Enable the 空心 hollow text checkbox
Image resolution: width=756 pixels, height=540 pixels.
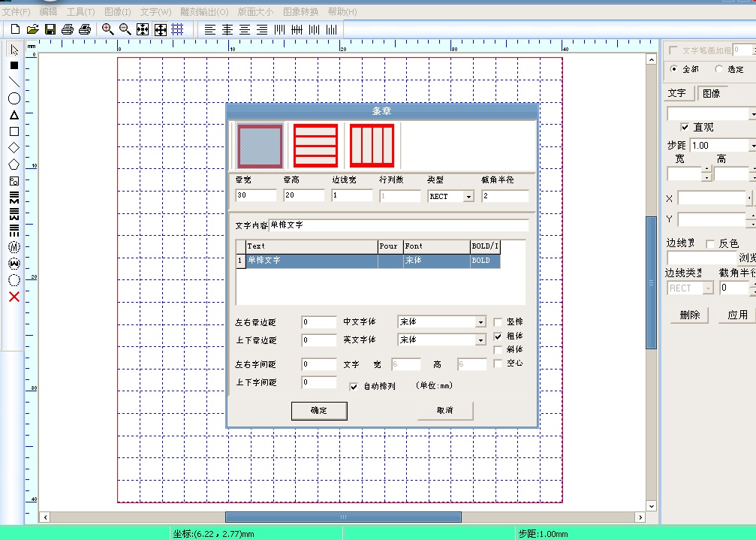(498, 364)
